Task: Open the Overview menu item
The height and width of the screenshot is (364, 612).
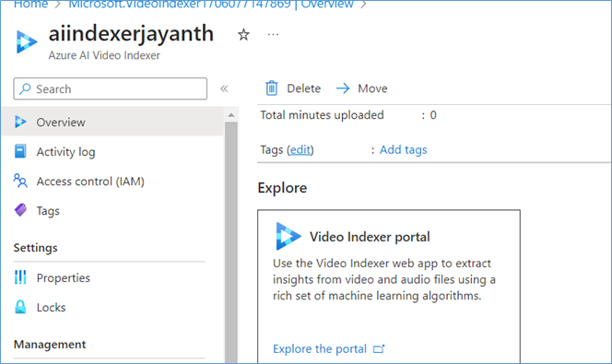Action: point(112,123)
